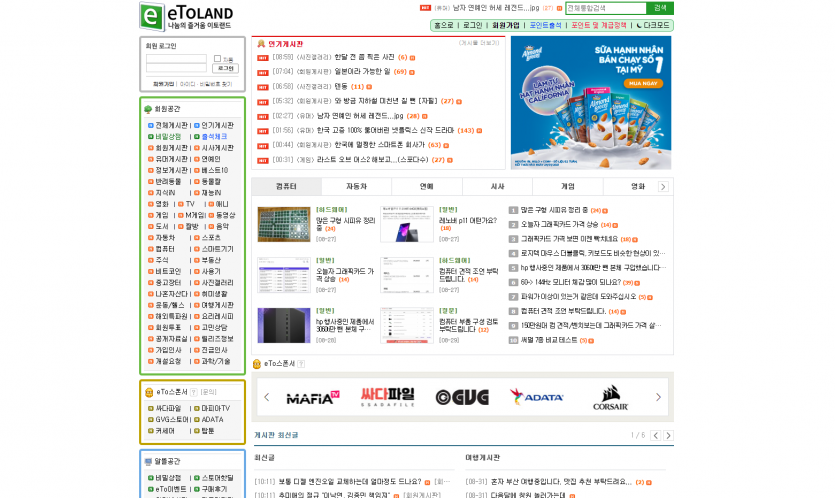835x498 pixels.
Task: Click the GVG sponsor logo
Action: pos(461,397)
